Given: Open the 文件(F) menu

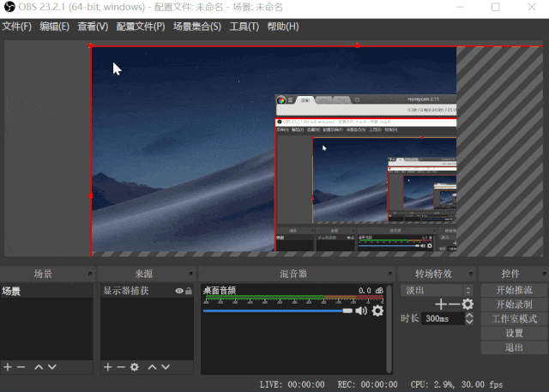Looking at the screenshot, I should pyautogui.click(x=17, y=27).
